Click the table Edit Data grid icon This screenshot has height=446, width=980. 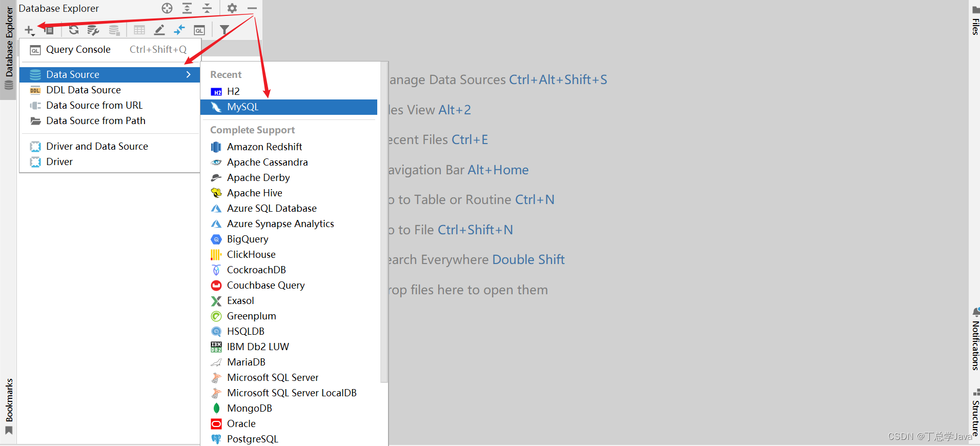139,30
